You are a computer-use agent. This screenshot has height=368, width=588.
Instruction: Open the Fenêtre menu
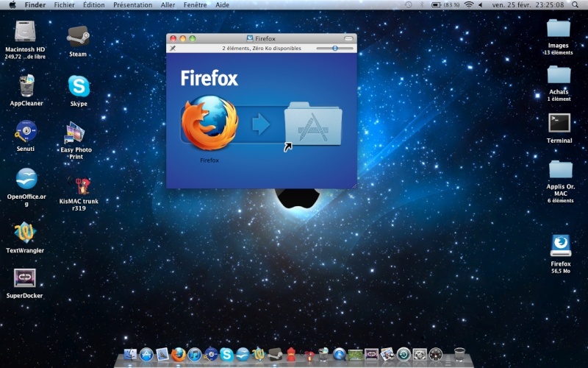pyautogui.click(x=195, y=5)
